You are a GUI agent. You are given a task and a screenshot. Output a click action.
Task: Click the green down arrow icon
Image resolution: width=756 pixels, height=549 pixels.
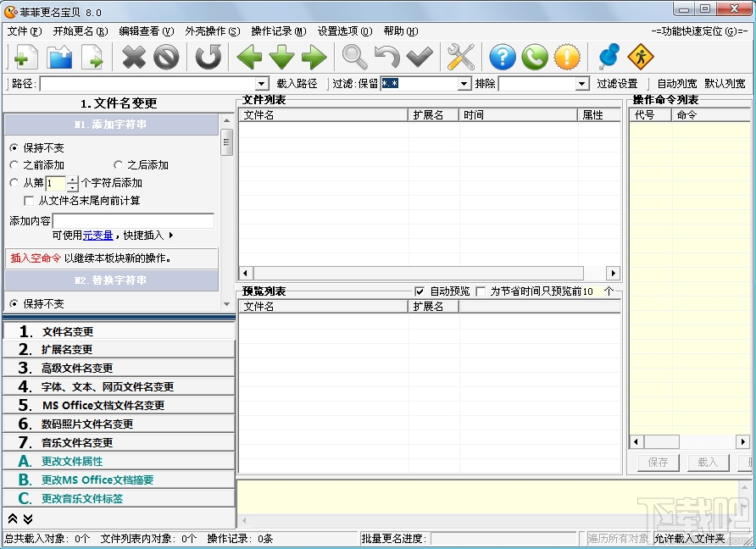coord(281,57)
